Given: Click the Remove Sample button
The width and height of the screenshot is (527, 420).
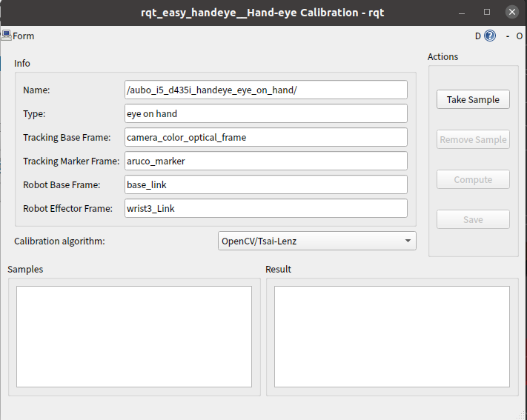Looking at the screenshot, I should [473, 139].
